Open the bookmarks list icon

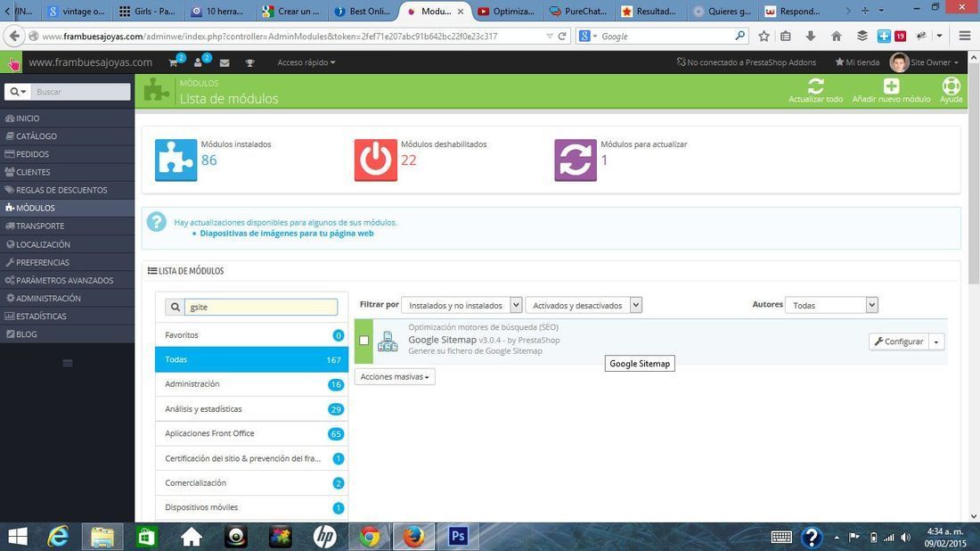(x=786, y=37)
